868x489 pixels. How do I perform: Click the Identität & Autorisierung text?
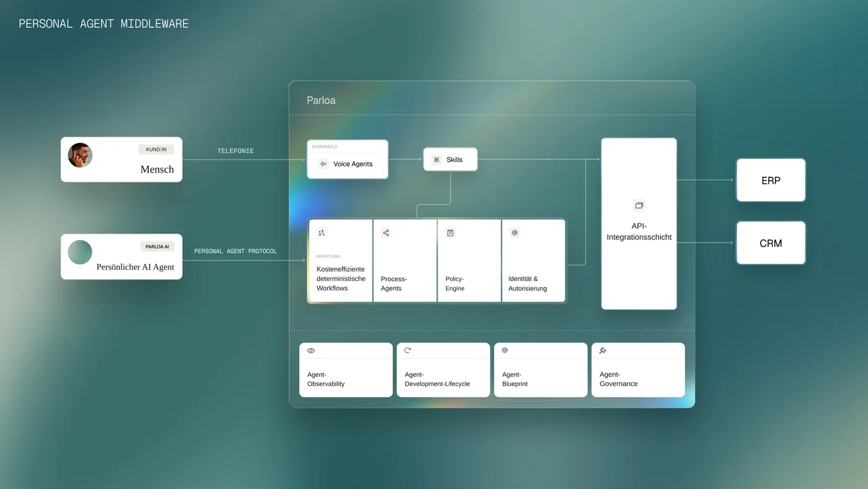(528, 284)
